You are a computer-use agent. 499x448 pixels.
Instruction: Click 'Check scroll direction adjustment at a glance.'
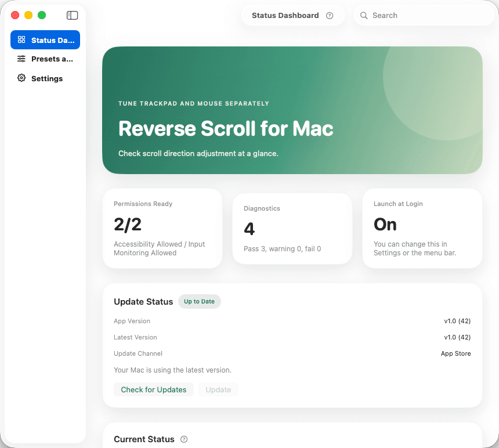point(198,153)
